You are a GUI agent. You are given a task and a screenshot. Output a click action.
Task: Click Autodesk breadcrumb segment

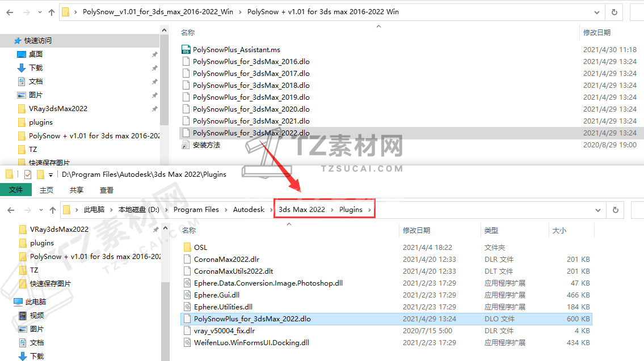click(249, 210)
